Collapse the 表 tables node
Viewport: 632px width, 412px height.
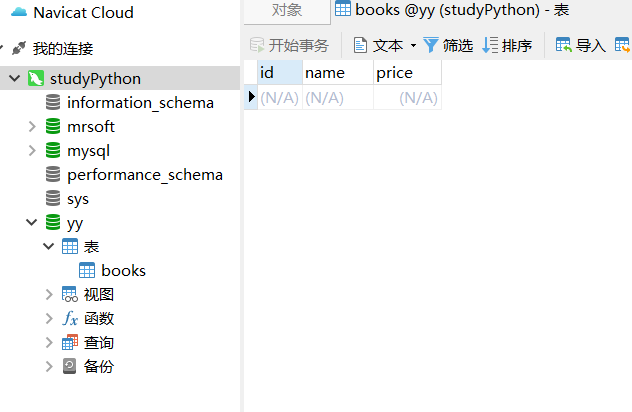point(48,246)
